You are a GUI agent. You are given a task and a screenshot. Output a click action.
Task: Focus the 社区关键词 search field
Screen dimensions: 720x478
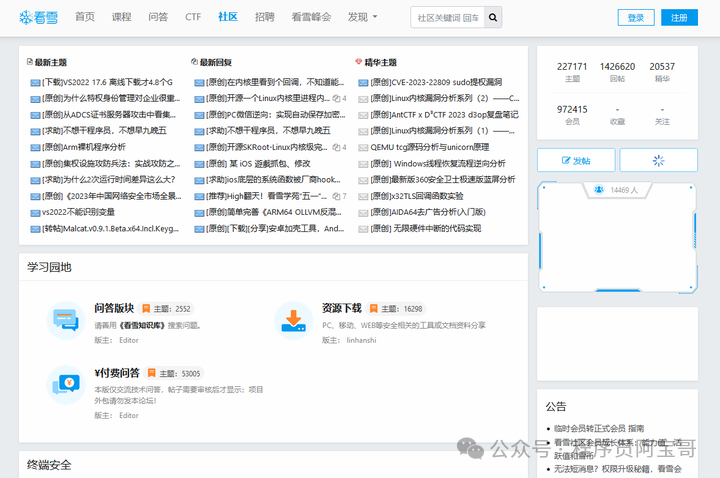point(448,17)
